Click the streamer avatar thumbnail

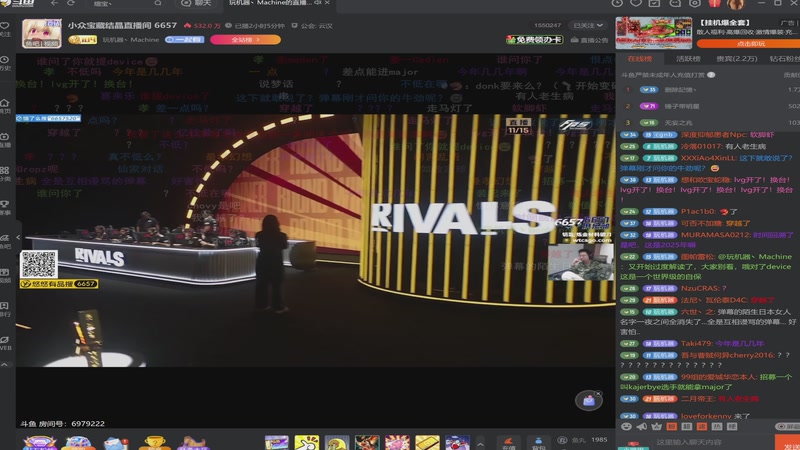pyautogui.click(x=42, y=34)
